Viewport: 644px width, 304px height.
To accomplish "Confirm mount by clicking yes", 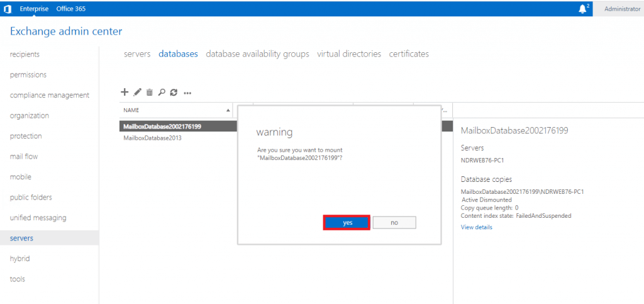I will tap(347, 223).
